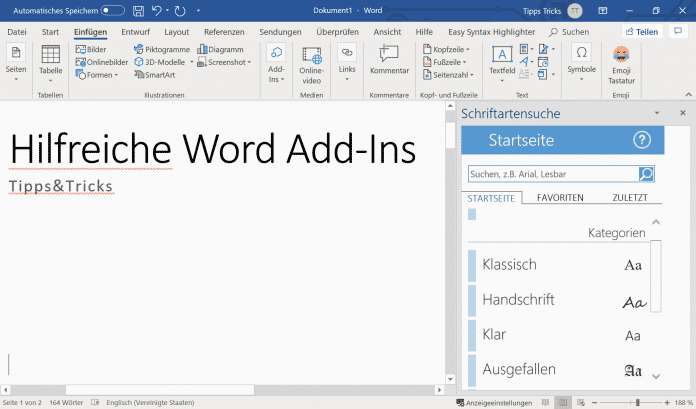Switch to the Entwurf ribbon tab
The image size is (696, 409).
click(x=135, y=32)
